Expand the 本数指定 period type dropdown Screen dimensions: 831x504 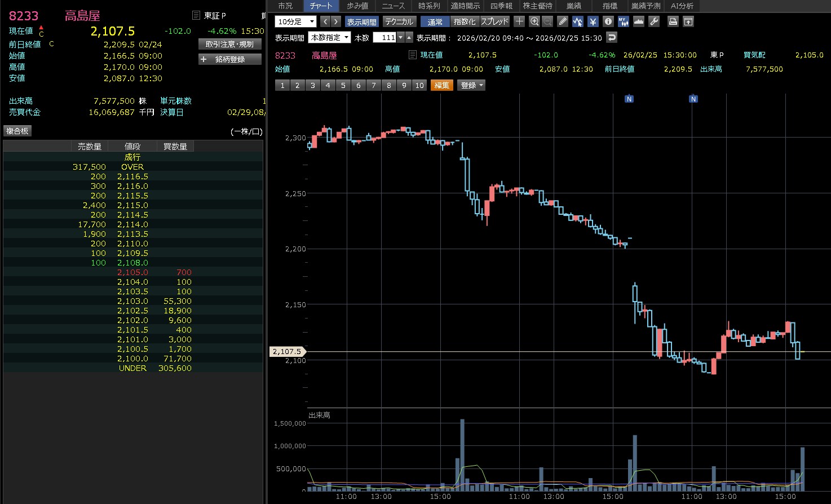coord(330,38)
